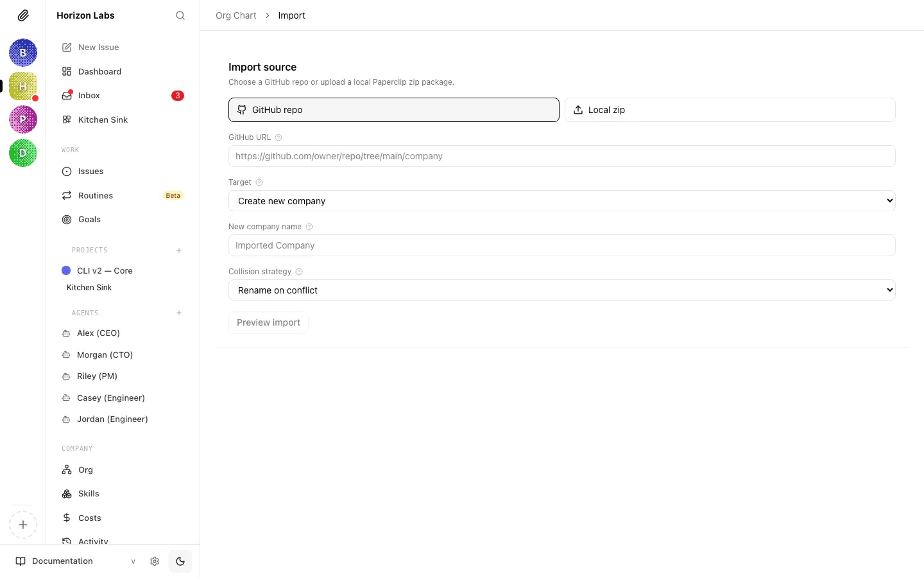The width and height of the screenshot is (924, 578).
Task: Select the yellow H company avatar
Action: click(x=23, y=86)
